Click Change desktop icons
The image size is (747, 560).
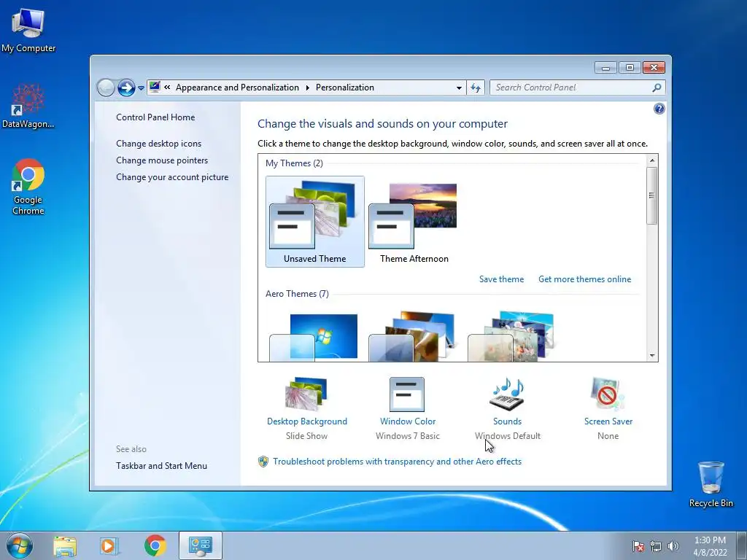click(158, 144)
